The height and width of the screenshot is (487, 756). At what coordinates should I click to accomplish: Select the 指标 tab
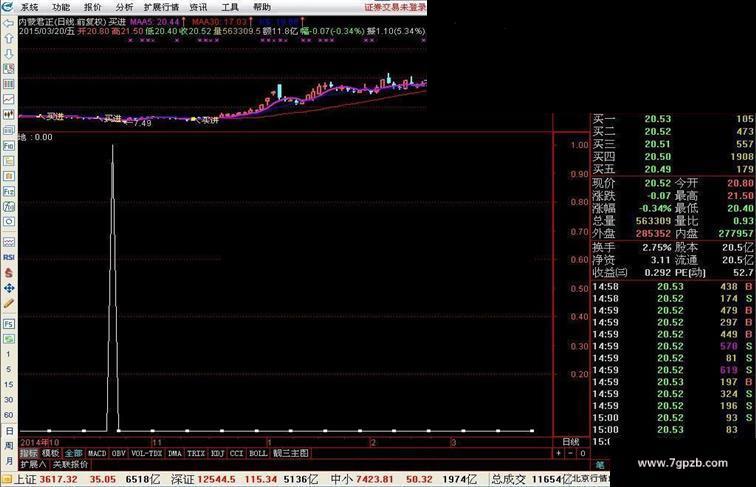pos(28,453)
